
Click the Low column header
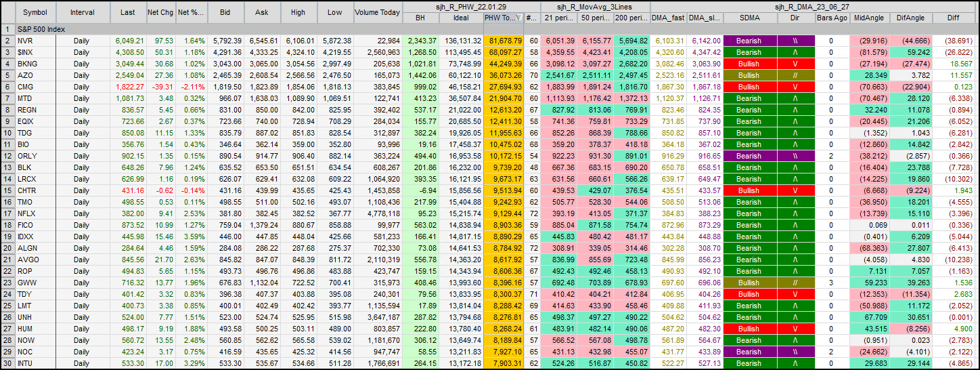point(334,12)
